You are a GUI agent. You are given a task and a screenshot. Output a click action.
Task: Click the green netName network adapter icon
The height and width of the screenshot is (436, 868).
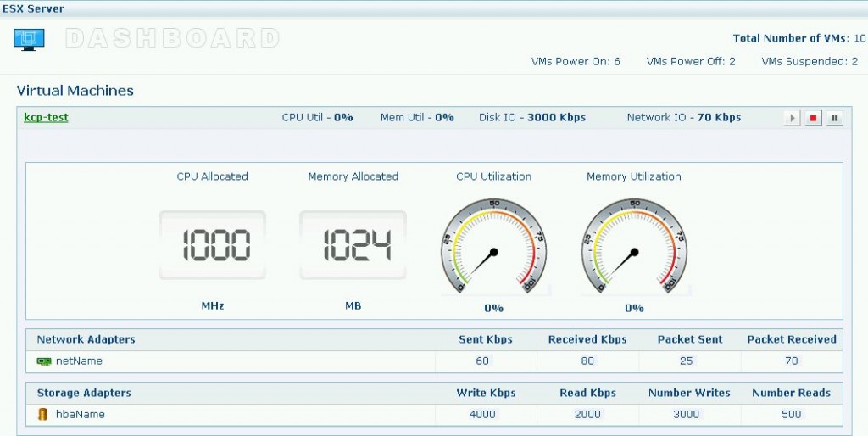pos(44,361)
